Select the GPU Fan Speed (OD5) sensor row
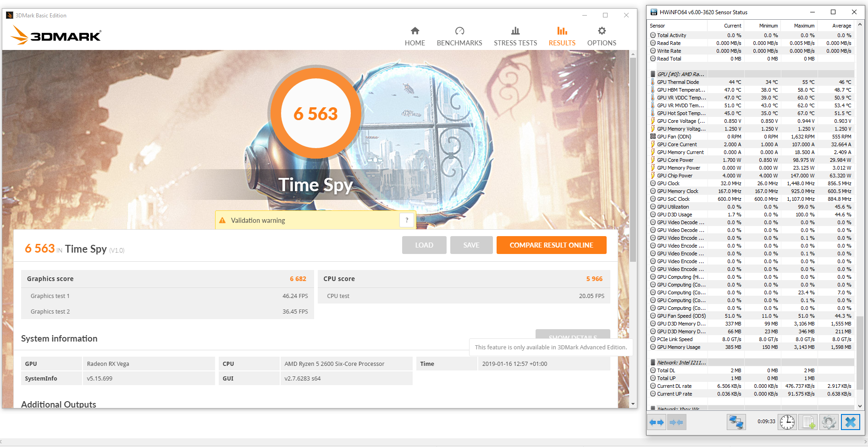 pyautogui.click(x=751, y=316)
